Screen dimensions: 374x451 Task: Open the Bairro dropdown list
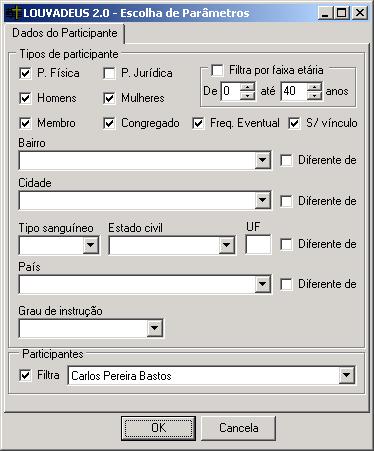262,161
